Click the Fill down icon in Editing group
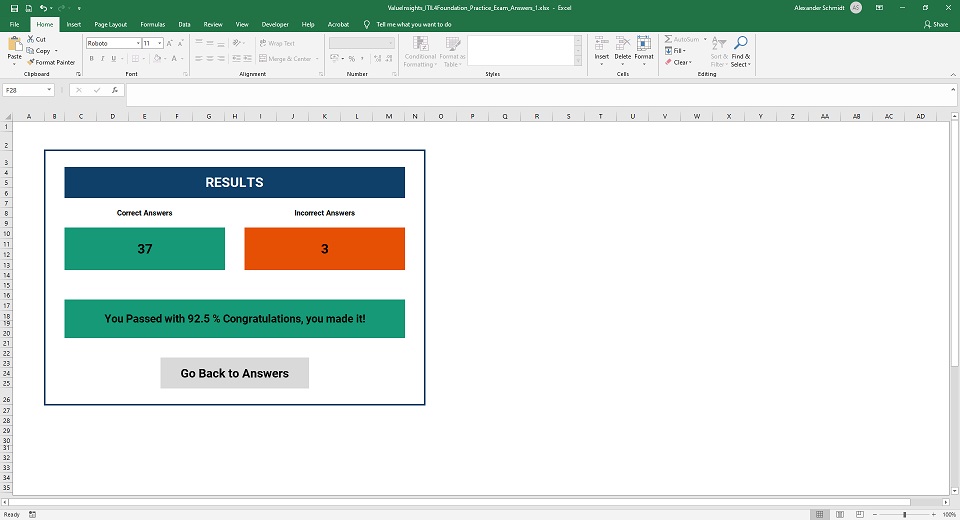960x520 pixels. pyautogui.click(x=669, y=51)
